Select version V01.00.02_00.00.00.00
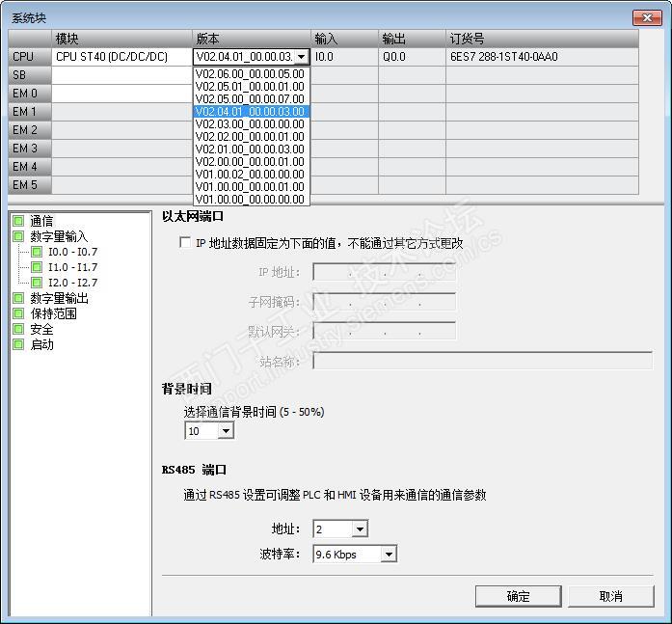Screen dimensions: 672x624 251,174
